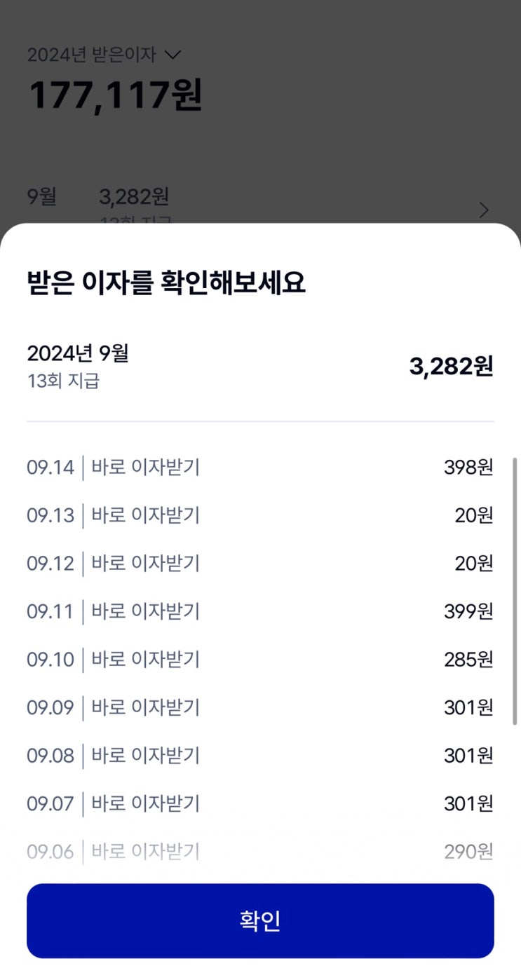Click the 285원 amount for 09.10

pyautogui.click(x=468, y=660)
